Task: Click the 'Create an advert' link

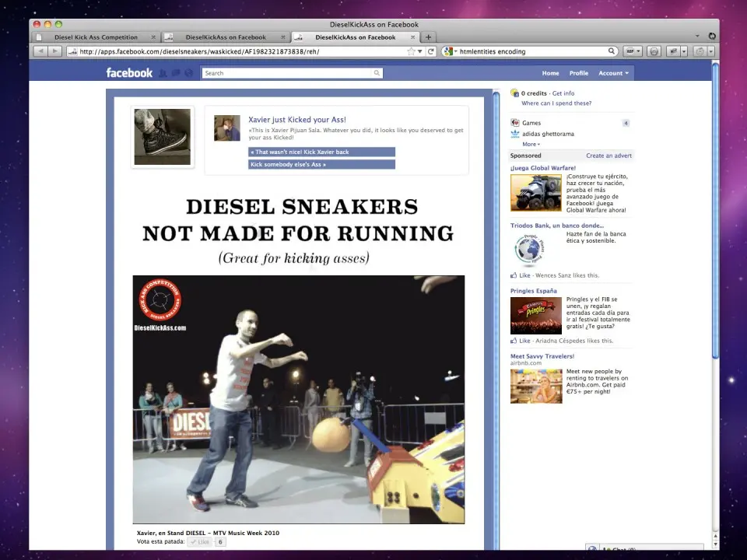Action: pos(608,156)
